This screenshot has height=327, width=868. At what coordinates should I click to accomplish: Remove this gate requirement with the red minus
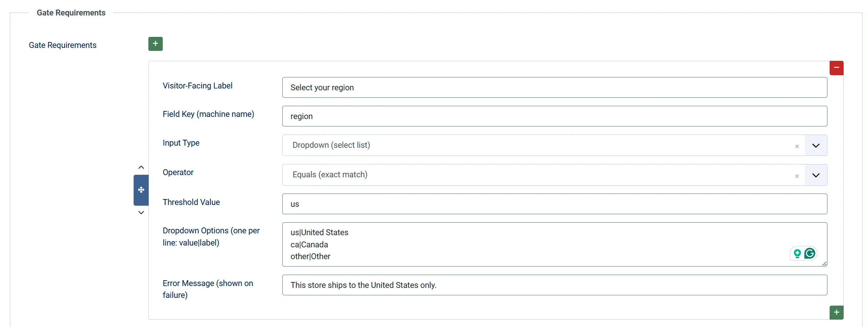[836, 68]
